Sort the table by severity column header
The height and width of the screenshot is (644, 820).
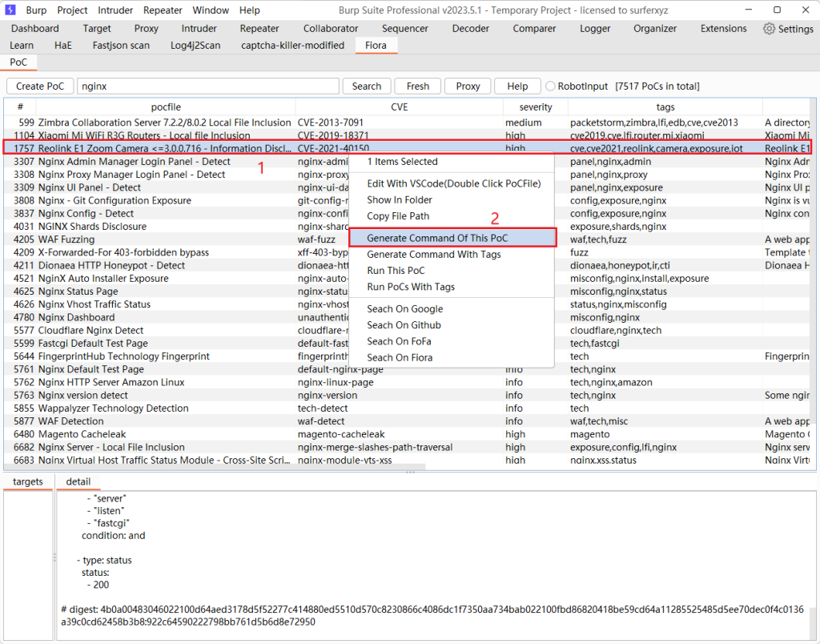pyautogui.click(x=536, y=107)
